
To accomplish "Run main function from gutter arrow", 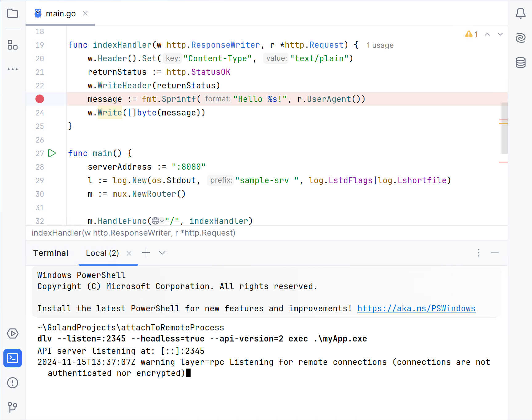I will pyautogui.click(x=52, y=153).
